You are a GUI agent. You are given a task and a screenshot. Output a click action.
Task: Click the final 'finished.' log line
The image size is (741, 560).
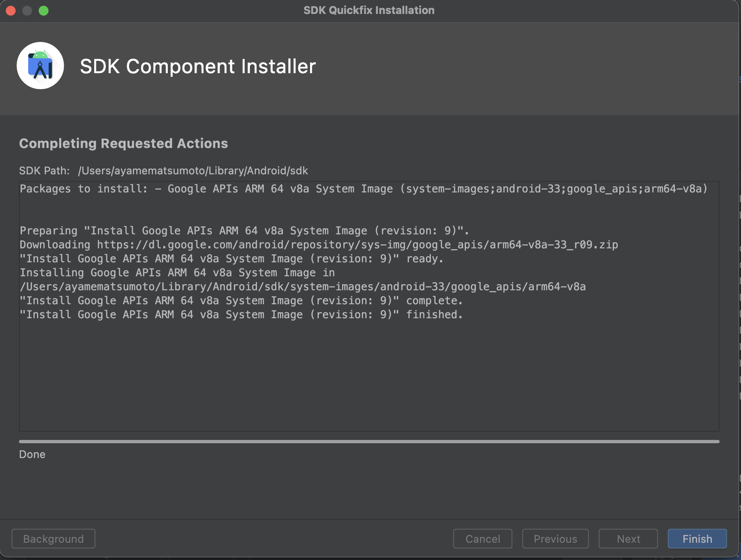241,315
